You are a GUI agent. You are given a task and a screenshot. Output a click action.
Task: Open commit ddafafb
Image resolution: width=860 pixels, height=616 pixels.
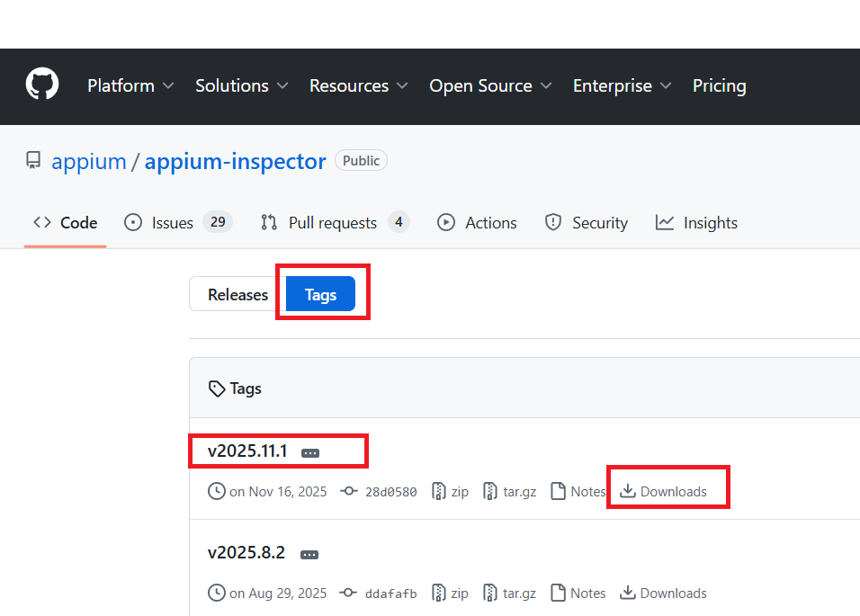click(391, 594)
